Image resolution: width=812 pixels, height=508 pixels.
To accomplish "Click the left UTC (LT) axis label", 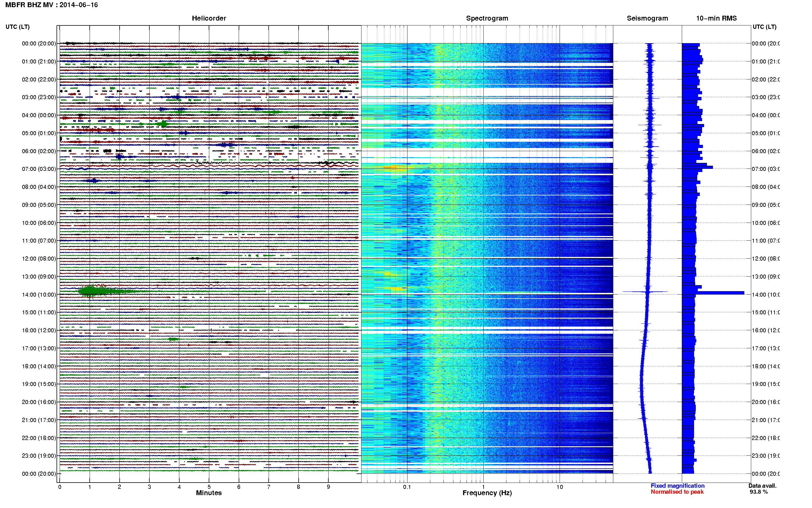I will [x=17, y=27].
